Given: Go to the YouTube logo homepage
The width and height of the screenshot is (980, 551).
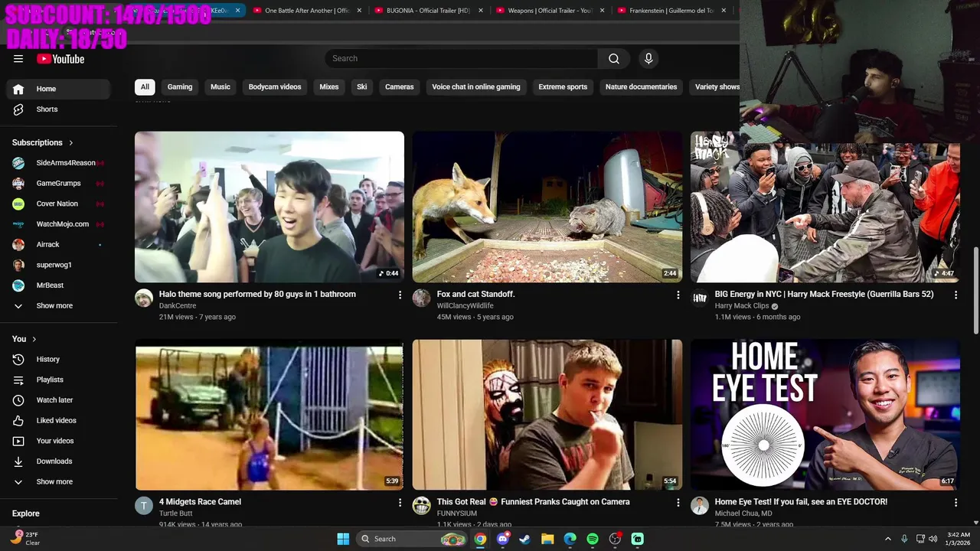Looking at the screenshot, I should 60,59.
